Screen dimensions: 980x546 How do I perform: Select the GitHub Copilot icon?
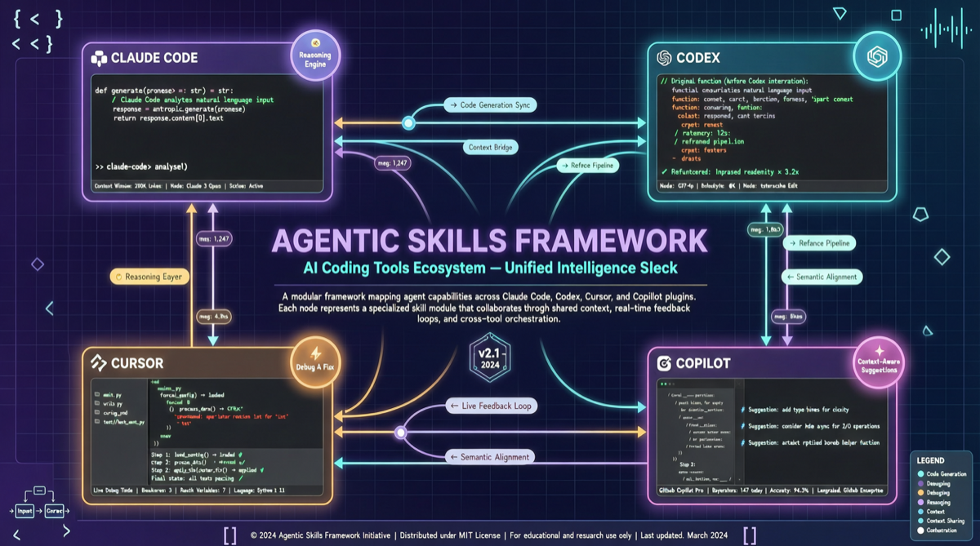[663, 363]
